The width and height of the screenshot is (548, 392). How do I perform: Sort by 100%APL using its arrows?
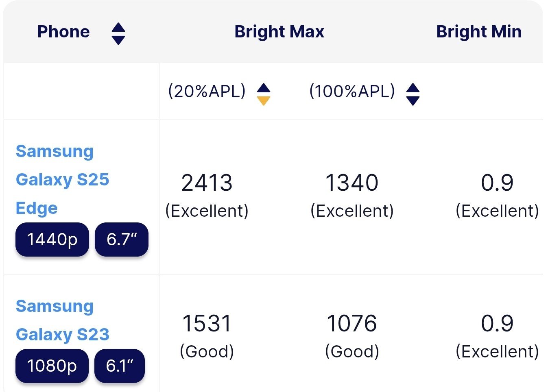pos(413,94)
